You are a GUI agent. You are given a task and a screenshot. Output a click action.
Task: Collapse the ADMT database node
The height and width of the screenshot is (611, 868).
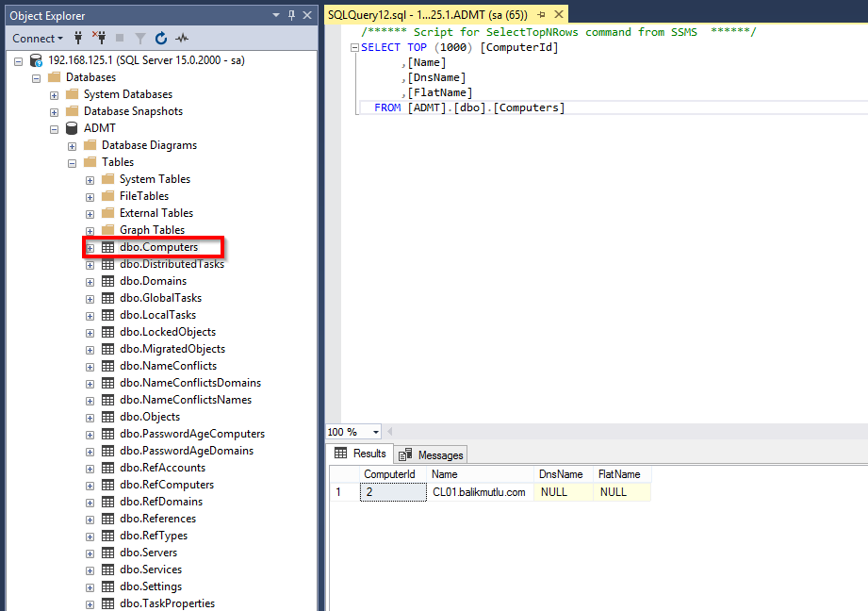click(55, 129)
